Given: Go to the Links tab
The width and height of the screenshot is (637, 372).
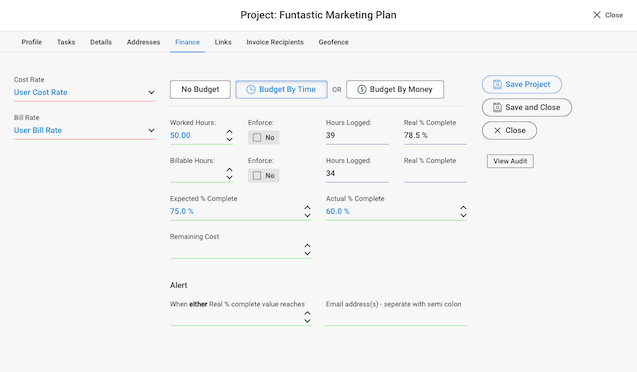Looking at the screenshot, I should 223,42.
